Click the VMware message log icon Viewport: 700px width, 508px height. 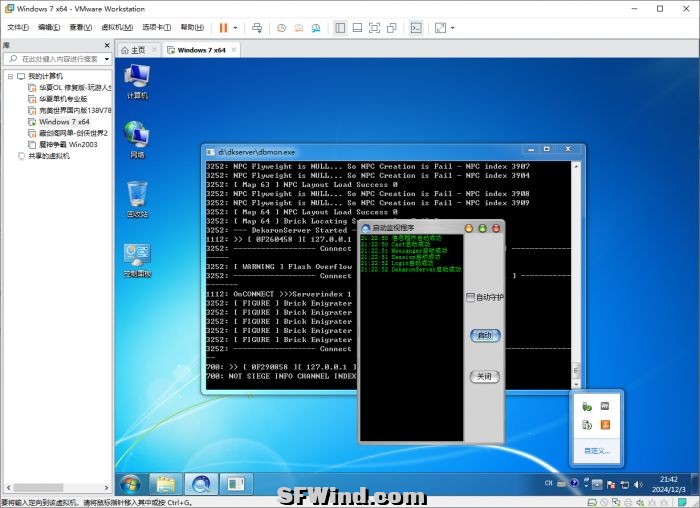683,503
